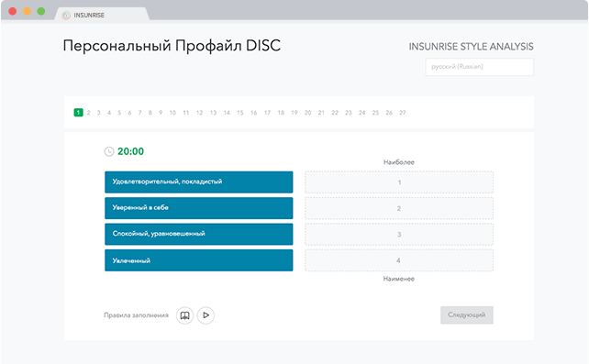Jump to question 4
Viewport: 589px width, 364px height.
tap(109, 113)
